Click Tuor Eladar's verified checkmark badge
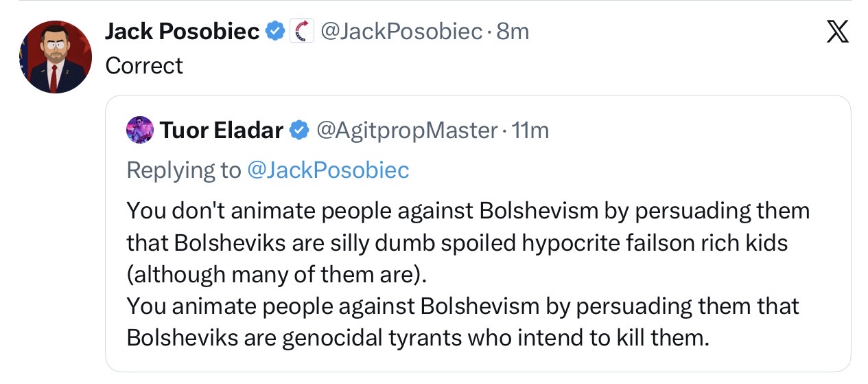Image resolution: width=868 pixels, height=384 pixels. [298, 130]
